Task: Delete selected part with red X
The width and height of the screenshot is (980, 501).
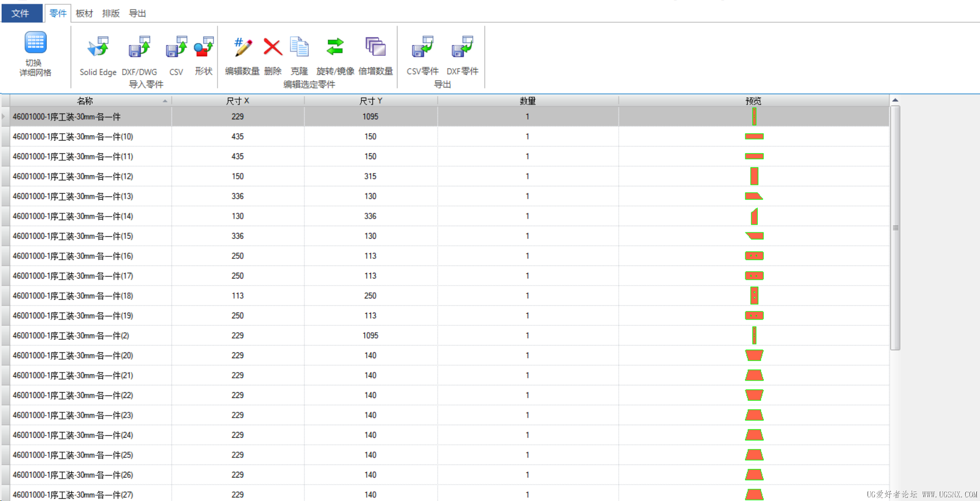Action: (x=273, y=48)
